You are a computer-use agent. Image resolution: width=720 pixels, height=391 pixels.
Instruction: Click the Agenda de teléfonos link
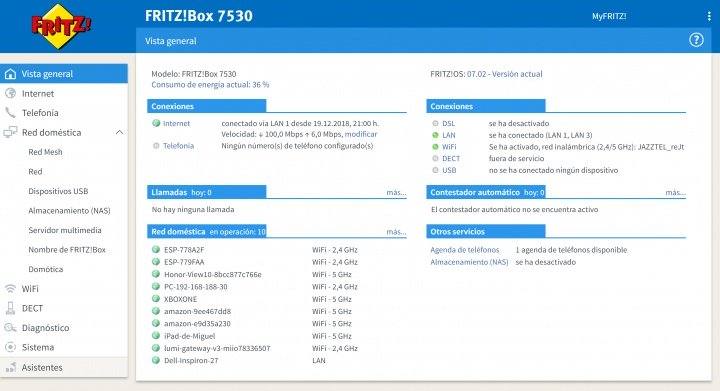465,250
